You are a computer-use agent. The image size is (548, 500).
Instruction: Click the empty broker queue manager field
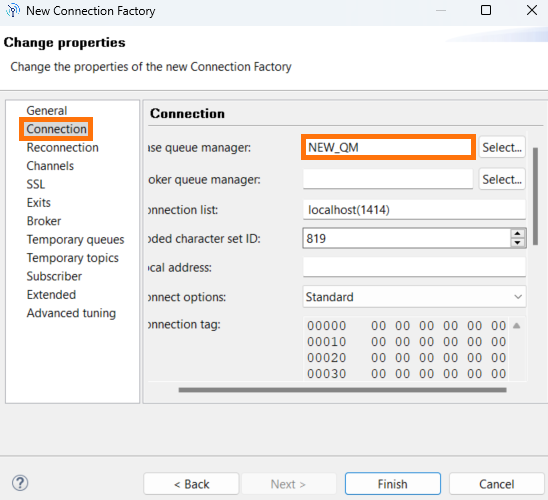click(388, 179)
